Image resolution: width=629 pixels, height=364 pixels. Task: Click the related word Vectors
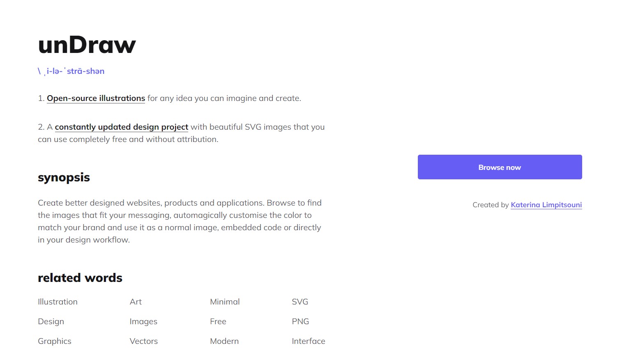click(x=144, y=341)
